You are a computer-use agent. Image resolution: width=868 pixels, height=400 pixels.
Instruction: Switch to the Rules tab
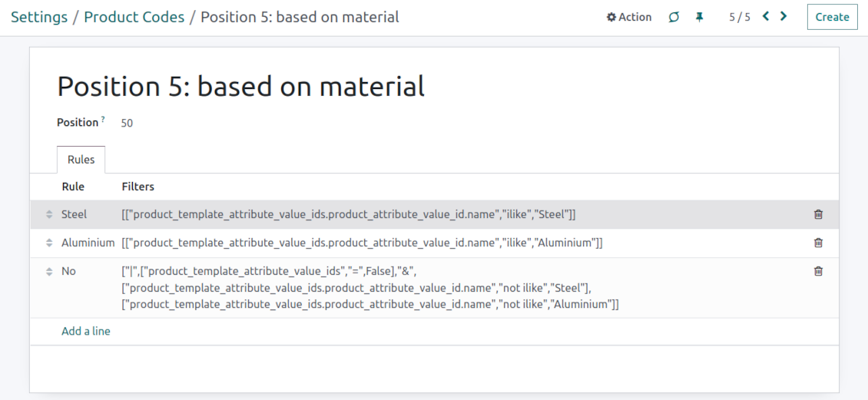(x=81, y=160)
